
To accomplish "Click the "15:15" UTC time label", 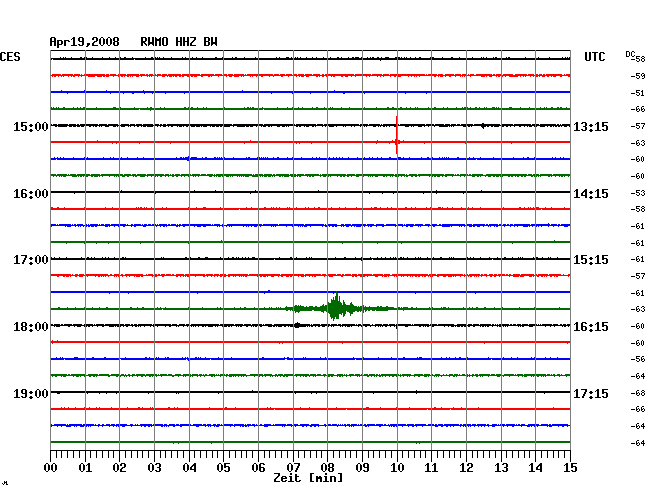I will [x=591, y=260].
